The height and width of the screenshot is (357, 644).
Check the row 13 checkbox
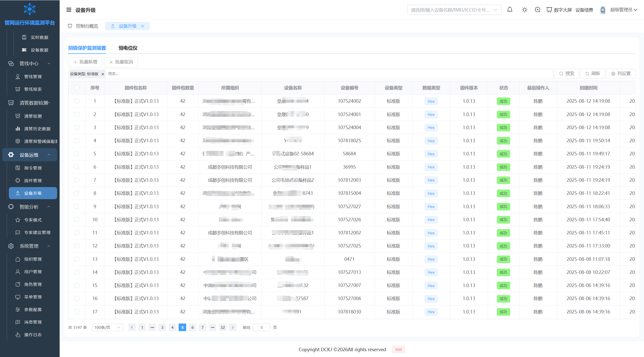coord(77,259)
